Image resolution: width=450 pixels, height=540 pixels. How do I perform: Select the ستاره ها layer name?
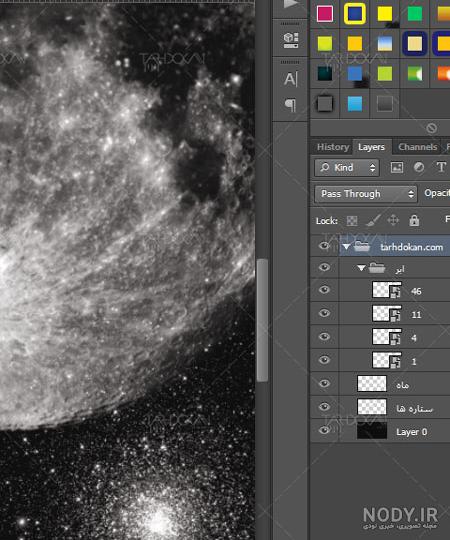[x=414, y=408]
